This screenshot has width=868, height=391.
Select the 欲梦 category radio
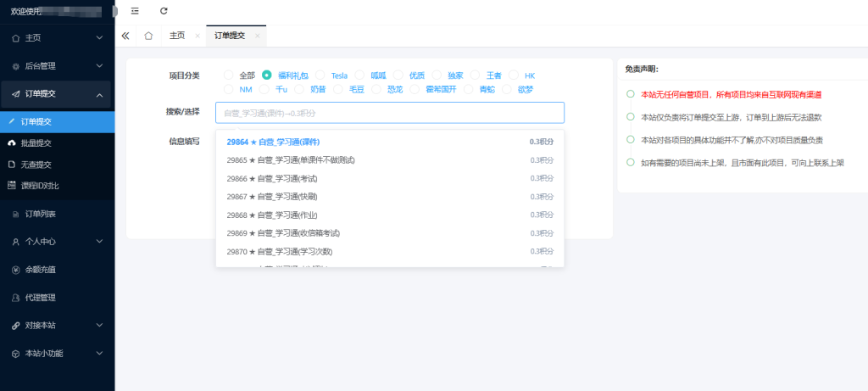507,88
